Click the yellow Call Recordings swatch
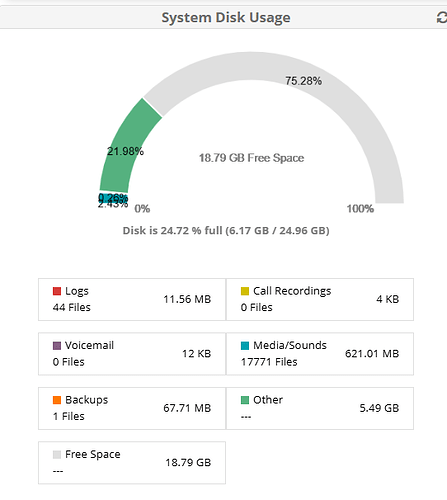Viewport: 447px width, 500px height. (245, 291)
